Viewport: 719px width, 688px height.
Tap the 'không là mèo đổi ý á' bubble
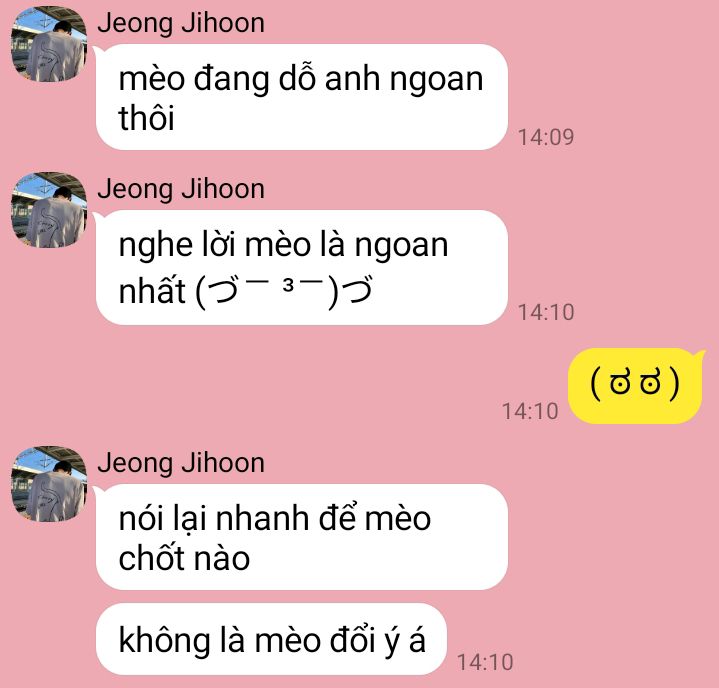(271, 639)
